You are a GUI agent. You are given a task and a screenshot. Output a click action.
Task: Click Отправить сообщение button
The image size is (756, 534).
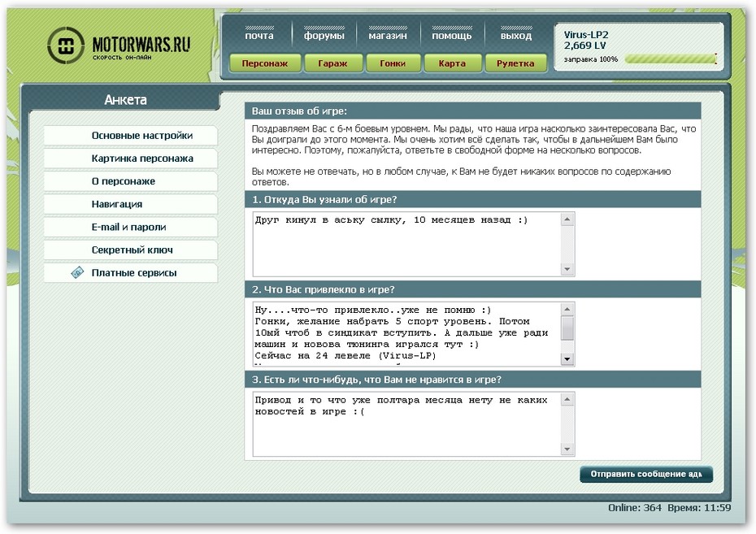pos(646,474)
